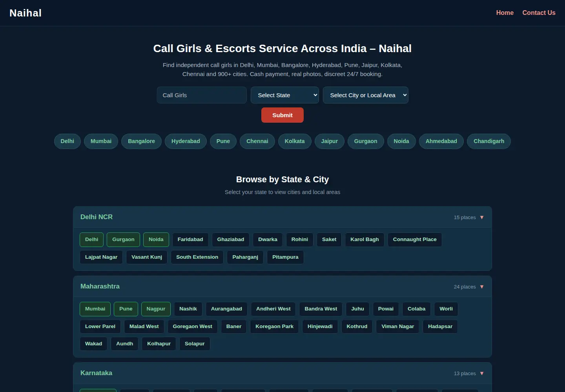565x392 pixels.
Task: Pick the Kolkata city pill
Action: click(x=295, y=141)
